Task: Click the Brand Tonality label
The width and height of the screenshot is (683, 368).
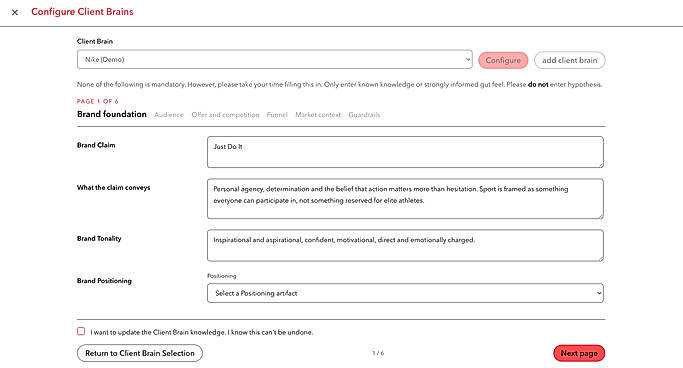Action: 99,239
